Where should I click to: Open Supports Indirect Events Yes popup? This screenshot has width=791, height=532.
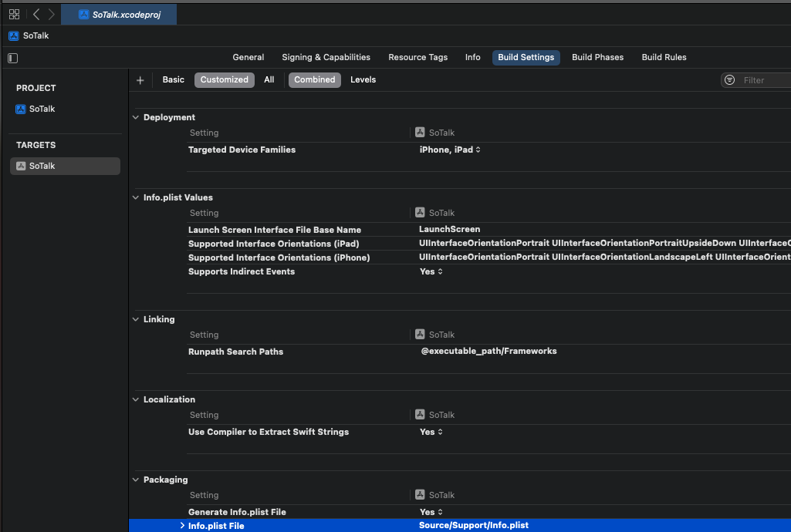click(431, 271)
